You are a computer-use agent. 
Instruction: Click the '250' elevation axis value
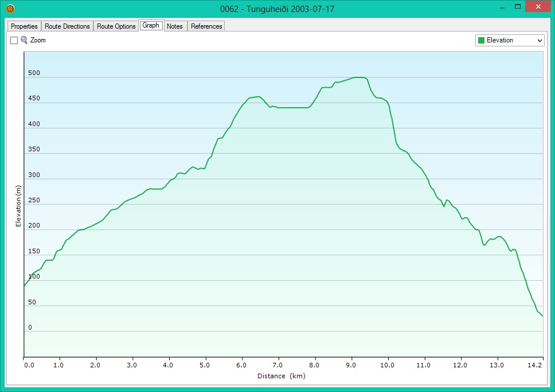[34, 200]
